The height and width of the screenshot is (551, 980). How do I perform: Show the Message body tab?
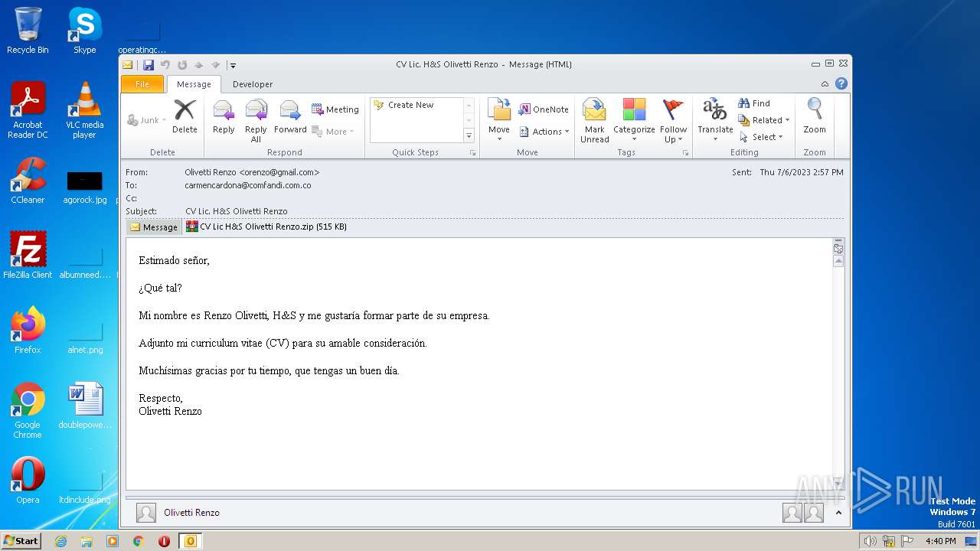pyautogui.click(x=153, y=227)
